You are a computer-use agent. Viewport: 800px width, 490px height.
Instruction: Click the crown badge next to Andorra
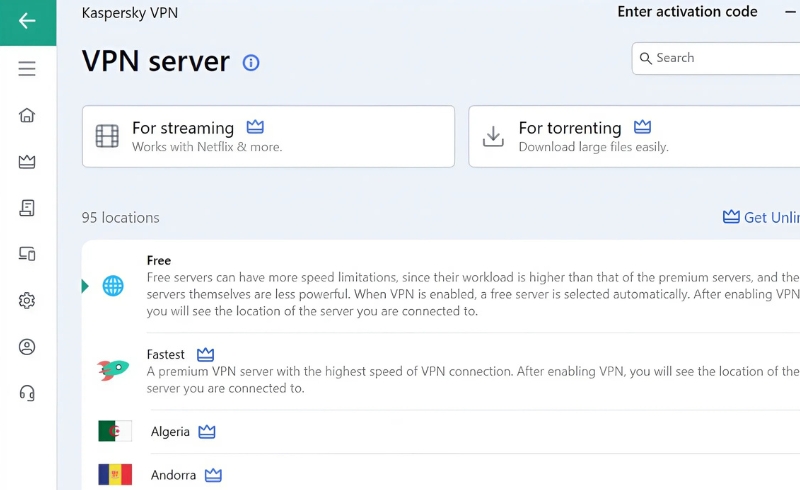(x=213, y=475)
